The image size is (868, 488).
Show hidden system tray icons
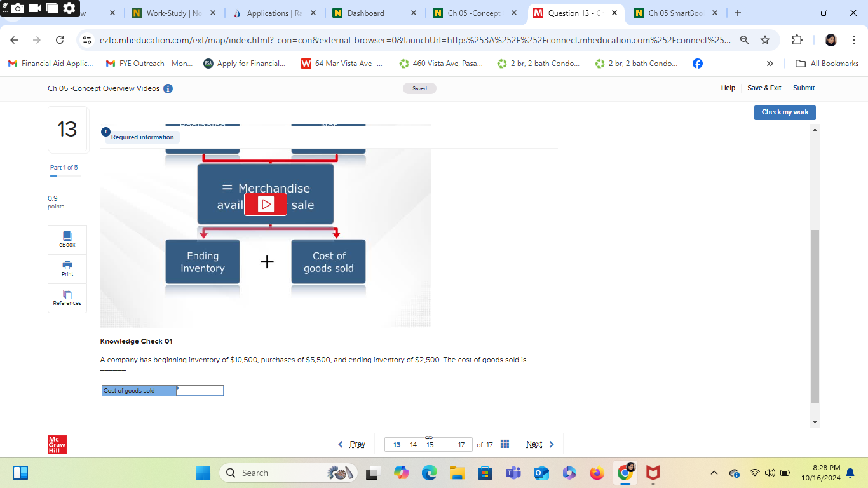tap(714, 473)
